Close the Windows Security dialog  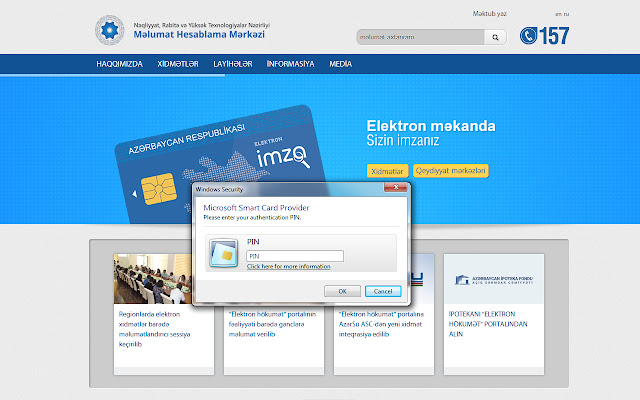click(x=395, y=187)
